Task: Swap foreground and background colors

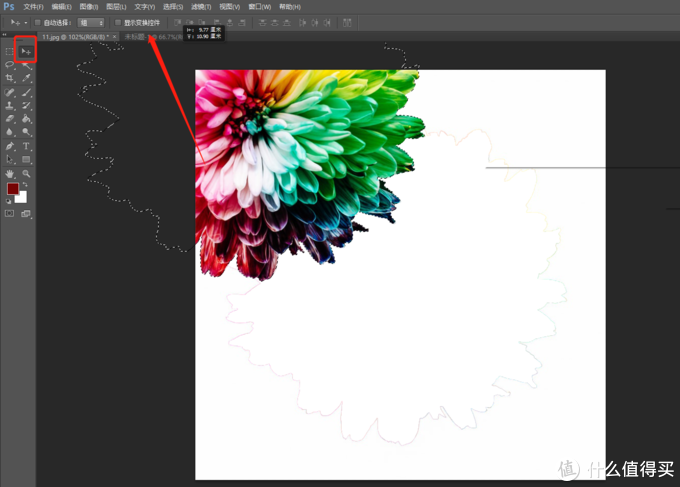Action: 25,185
